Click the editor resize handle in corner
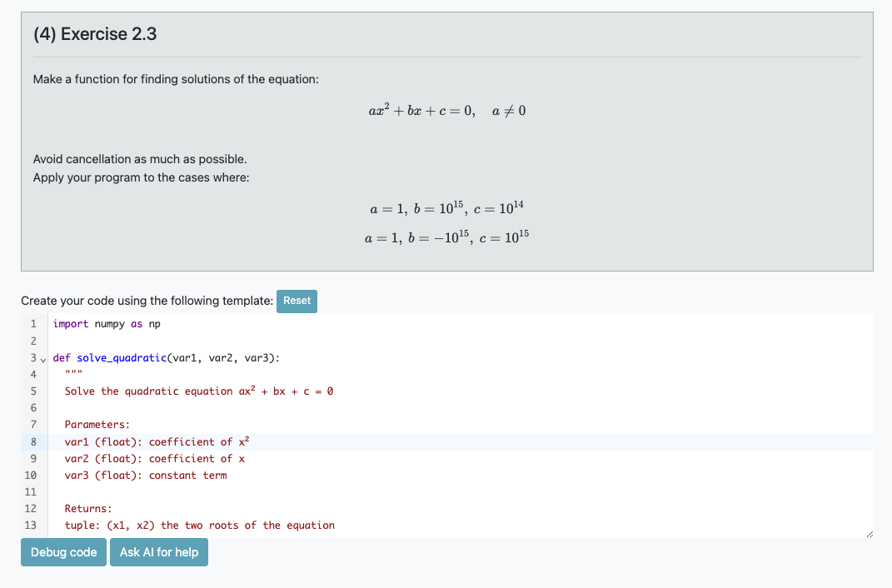Screen dimensions: 892x588 [x=869, y=533]
